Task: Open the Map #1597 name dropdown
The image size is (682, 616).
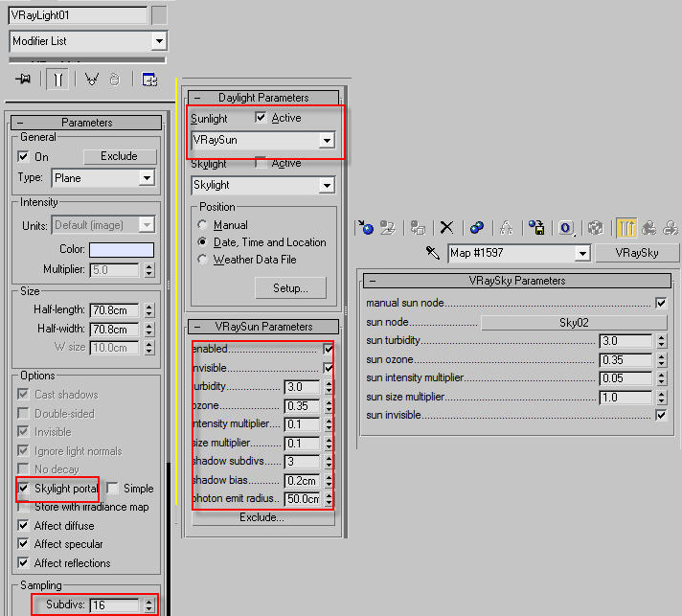Action: point(582,253)
